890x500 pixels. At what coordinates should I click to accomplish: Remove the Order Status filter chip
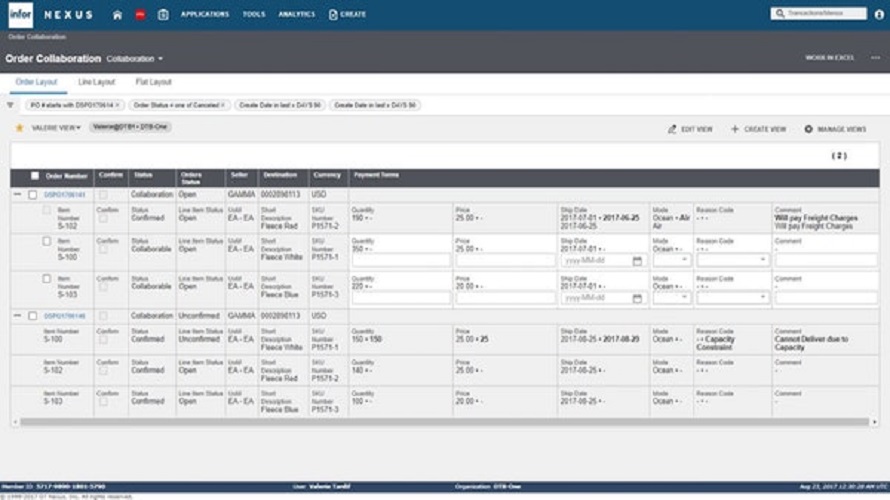point(223,104)
